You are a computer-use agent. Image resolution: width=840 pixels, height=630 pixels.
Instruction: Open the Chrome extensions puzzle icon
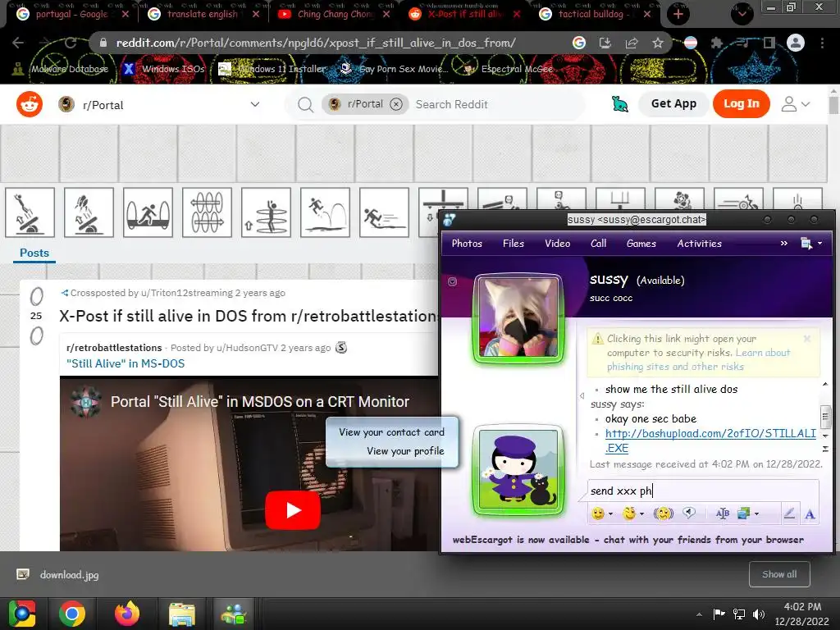pyautogui.click(x=717, y=43)
